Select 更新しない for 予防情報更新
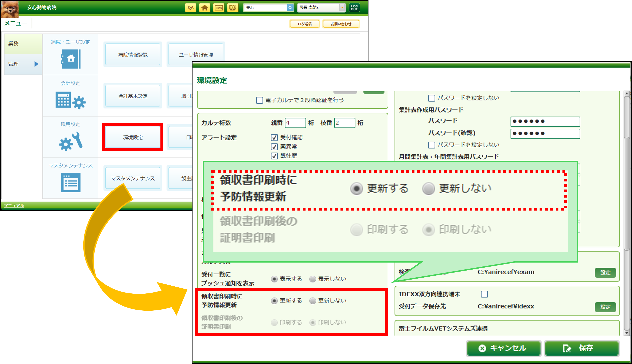The width and height of the screenshot is (632, 364). pyautogui.click(x=312, y=301)
